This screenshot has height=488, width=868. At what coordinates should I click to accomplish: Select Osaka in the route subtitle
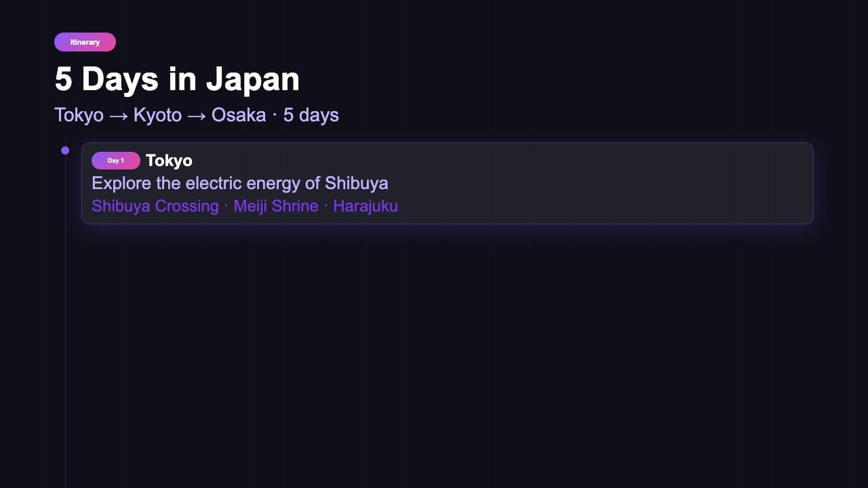[239, 115]
